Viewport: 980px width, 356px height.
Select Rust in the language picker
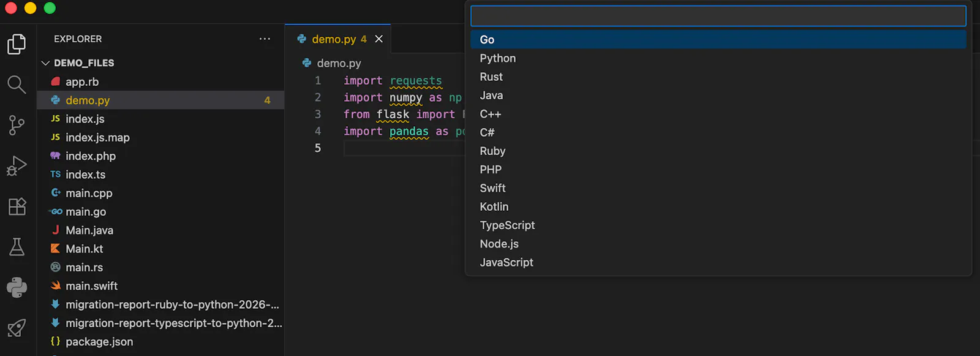(718, 77)
